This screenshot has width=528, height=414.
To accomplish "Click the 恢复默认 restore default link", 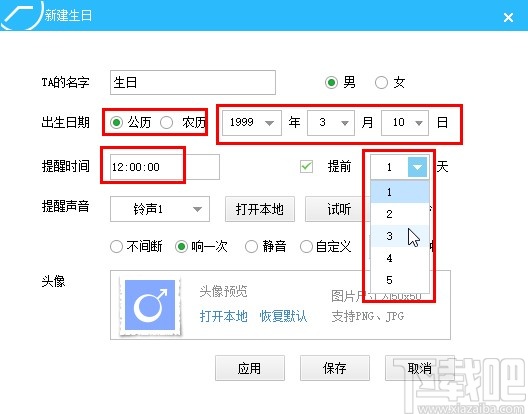I will [x=283, y=316].
